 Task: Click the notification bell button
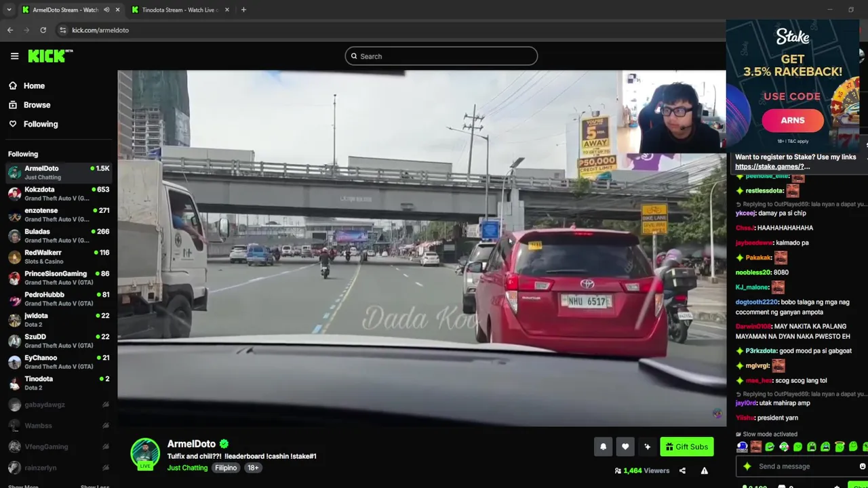coord(603,447)
